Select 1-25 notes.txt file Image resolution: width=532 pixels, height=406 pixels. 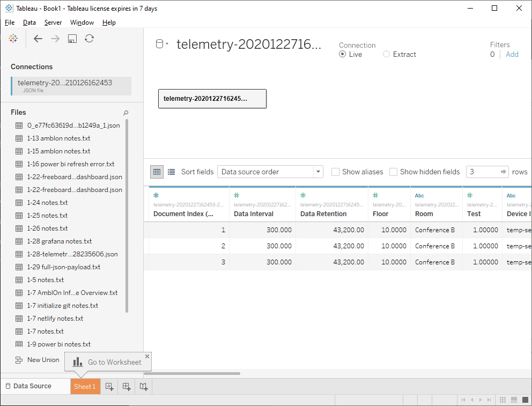[x=42, y=216]
